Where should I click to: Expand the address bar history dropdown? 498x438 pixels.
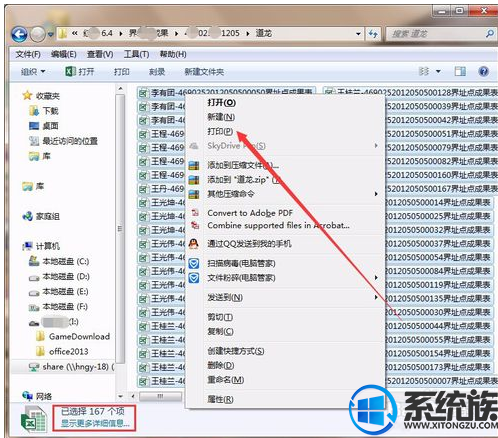coord(358,34)
